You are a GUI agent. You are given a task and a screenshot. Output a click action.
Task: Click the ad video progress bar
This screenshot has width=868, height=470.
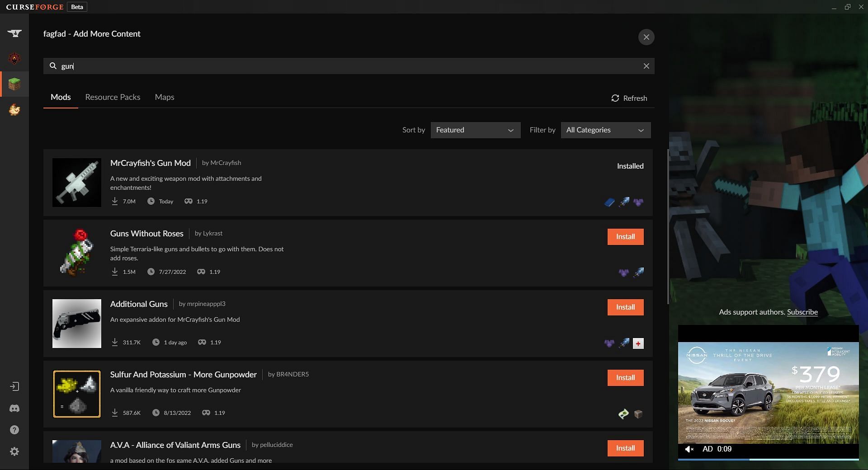768,459
